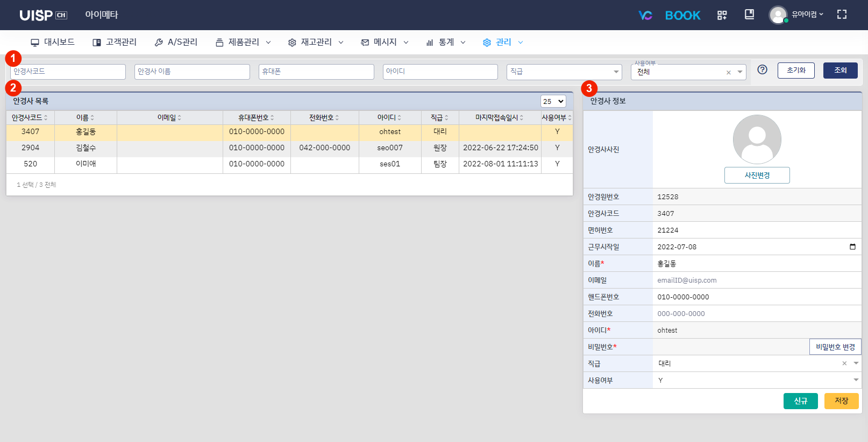Screen dimensions: 868x442
Task: Expand 관리 menu
Action: click(x=503, y=42)
